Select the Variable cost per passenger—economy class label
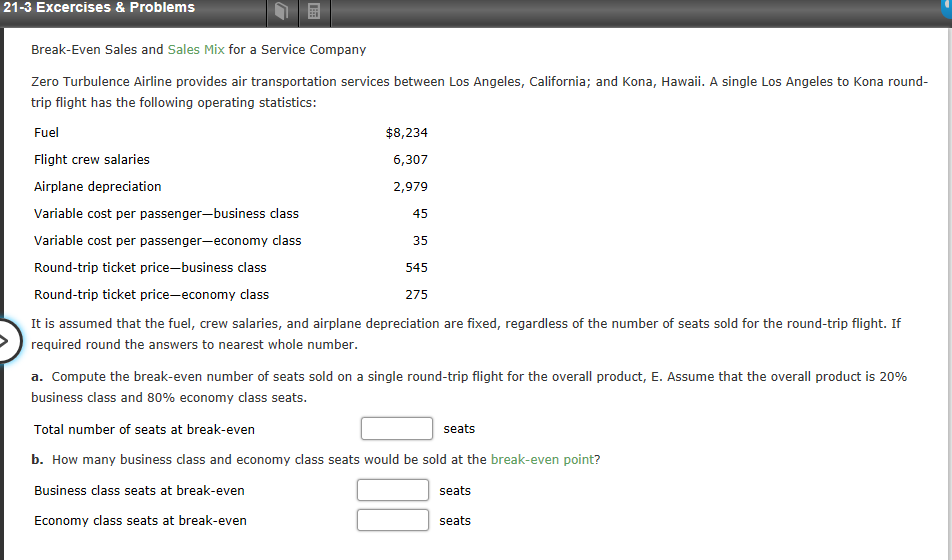The height and width of the screenshot is (560, 952). point(168,241)
